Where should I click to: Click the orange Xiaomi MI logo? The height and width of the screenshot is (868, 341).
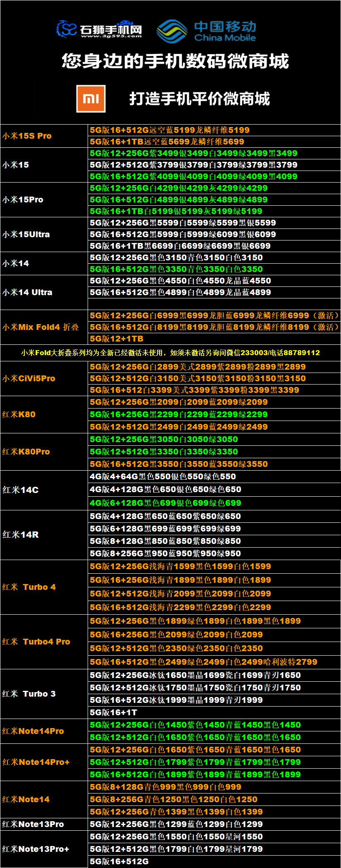91,99
